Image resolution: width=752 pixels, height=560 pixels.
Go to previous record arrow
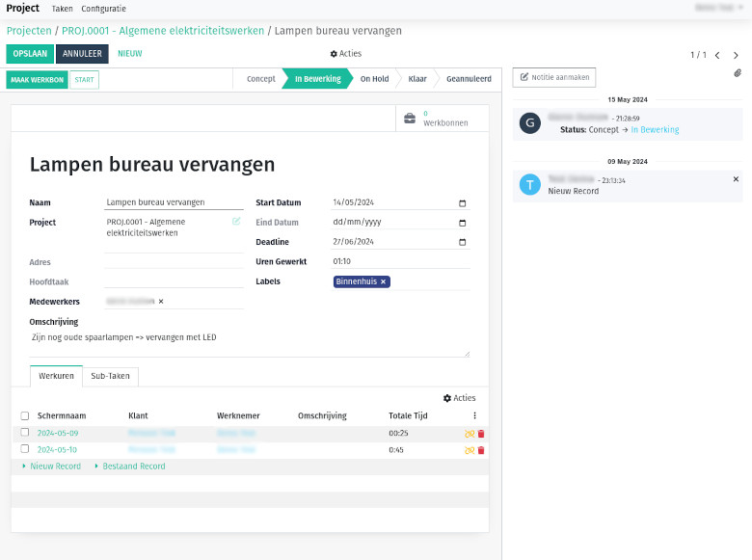tap(717, 55)
